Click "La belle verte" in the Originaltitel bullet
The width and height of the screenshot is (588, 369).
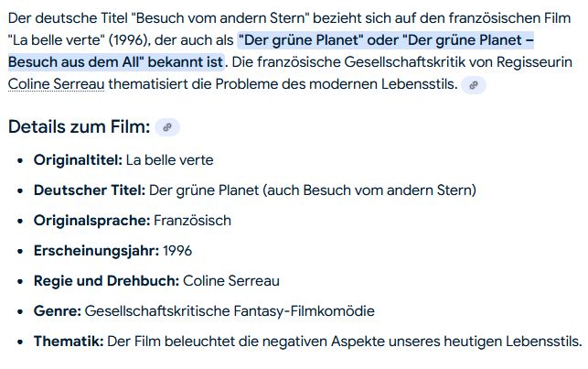tap(169, 160)
